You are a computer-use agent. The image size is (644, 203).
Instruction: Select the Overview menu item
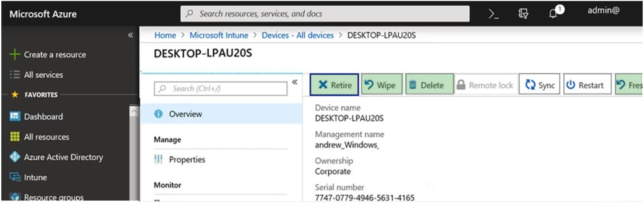coord(221,114)
